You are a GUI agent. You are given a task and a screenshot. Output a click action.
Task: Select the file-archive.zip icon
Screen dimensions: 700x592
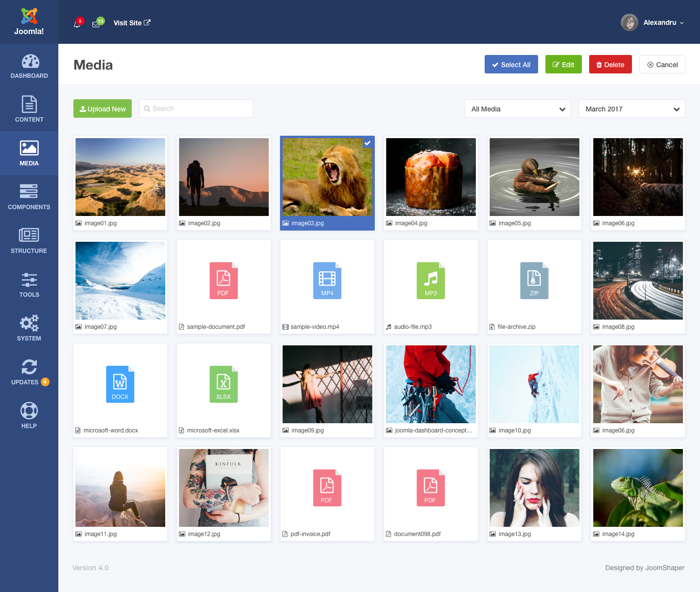pos(534,281)
